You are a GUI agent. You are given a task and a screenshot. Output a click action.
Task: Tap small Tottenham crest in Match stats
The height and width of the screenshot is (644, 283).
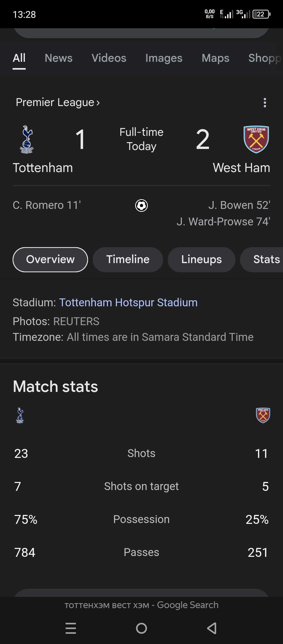[20, 415]
